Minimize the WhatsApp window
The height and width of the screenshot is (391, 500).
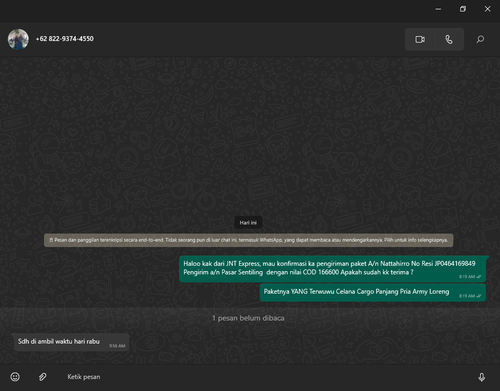[x=438, y=9]
